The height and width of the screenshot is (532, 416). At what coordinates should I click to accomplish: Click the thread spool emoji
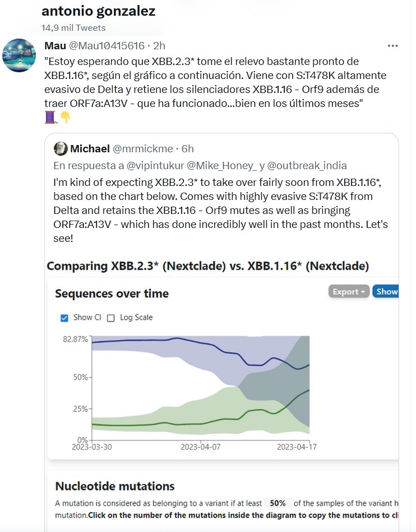pos(50,117)
